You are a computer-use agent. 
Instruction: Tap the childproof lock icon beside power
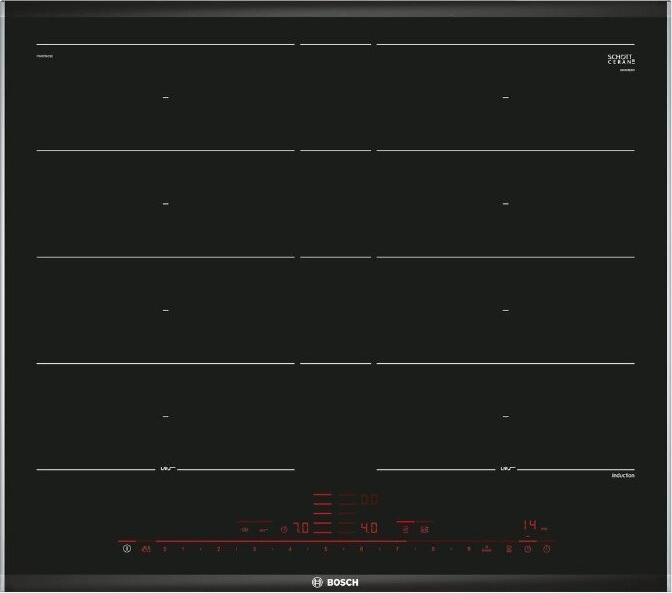146,549
